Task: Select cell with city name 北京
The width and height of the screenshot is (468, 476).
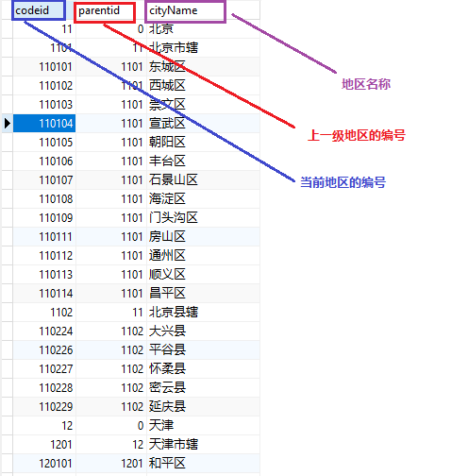Action: coord(203,29)
